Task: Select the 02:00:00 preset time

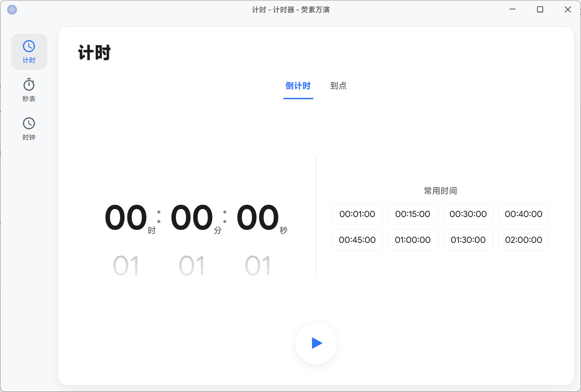Action: 523,240
